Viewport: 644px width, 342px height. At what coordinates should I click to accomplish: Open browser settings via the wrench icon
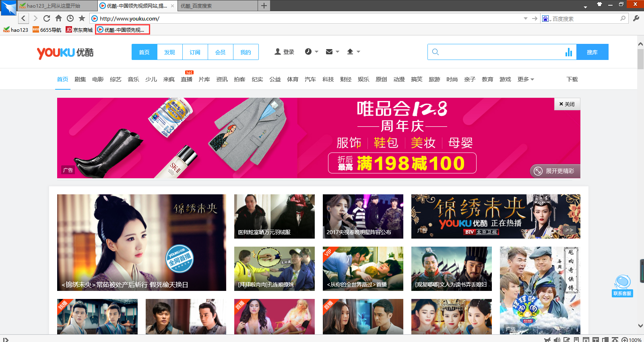pos(636,18)
